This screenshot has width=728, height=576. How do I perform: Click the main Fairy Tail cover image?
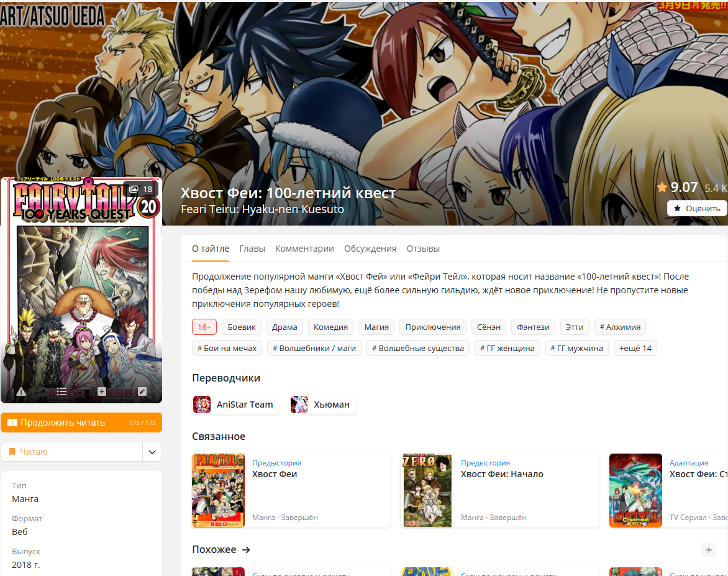[x=81, y=290]
